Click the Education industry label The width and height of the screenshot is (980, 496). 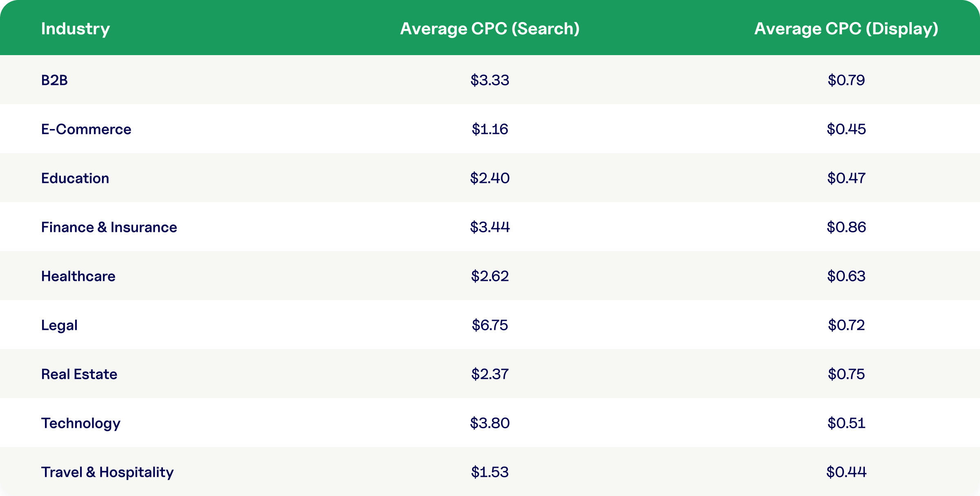[75, 178]
